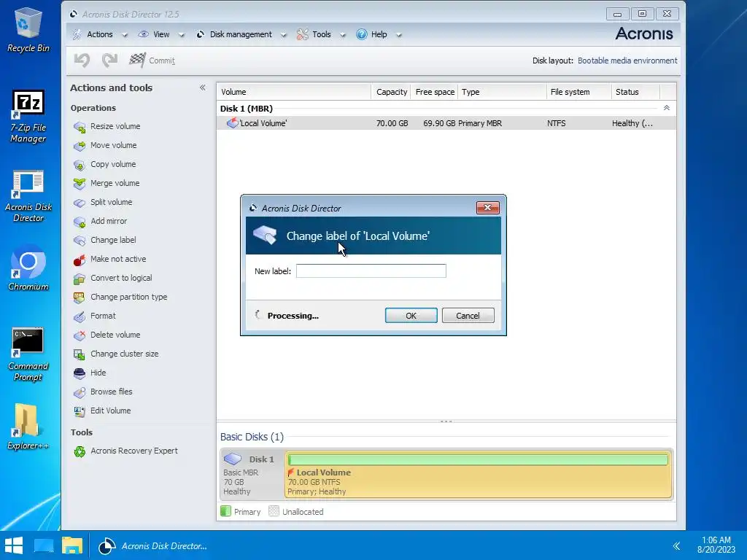
Task: Click the Merge volume icon
Action: pos(79,183)
